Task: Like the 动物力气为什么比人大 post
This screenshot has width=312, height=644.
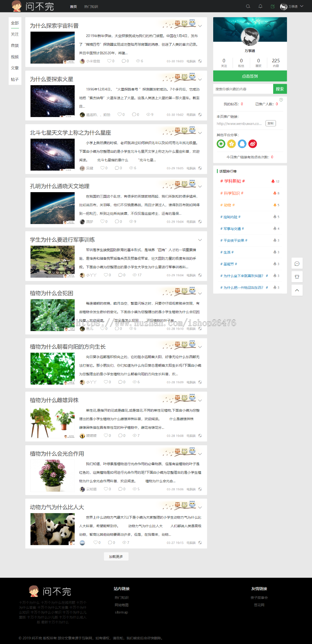Action: pos(95,543)
